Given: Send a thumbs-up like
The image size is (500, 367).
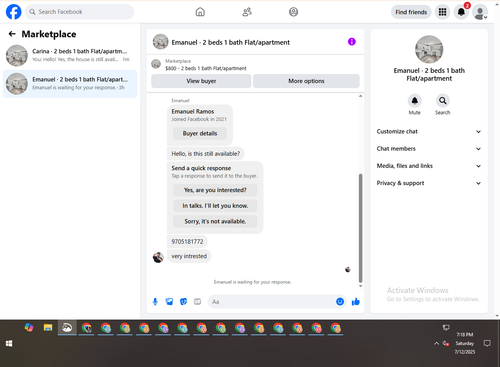Looking at the screenshot, I should [x=356, y=302].
